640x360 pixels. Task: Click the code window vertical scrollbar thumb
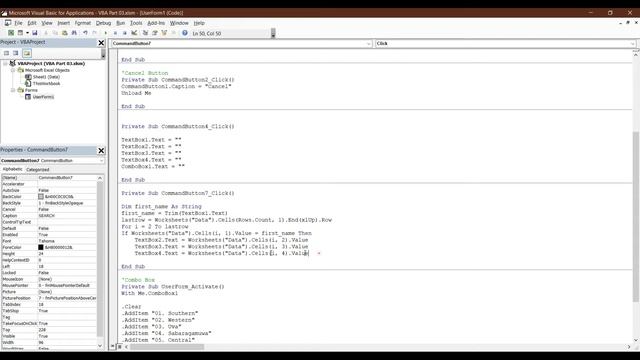pyautogui.click(x=636, y=217)
